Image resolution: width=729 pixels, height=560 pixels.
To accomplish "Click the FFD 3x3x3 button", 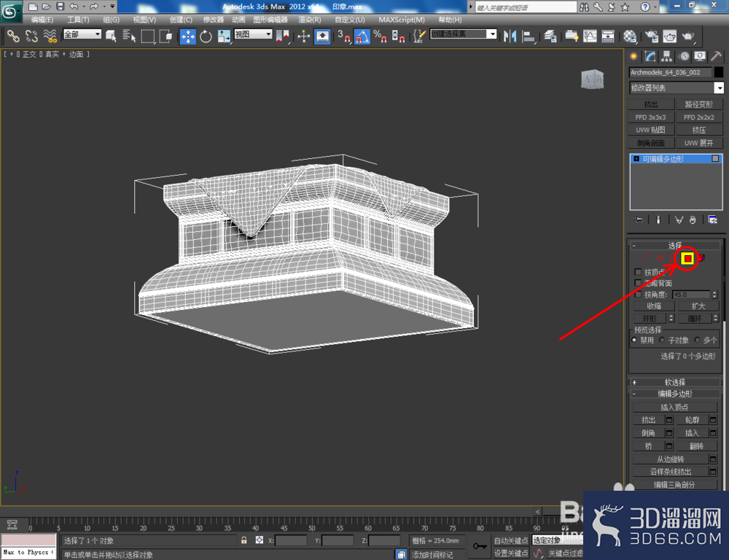I will [x=651, y=117].
